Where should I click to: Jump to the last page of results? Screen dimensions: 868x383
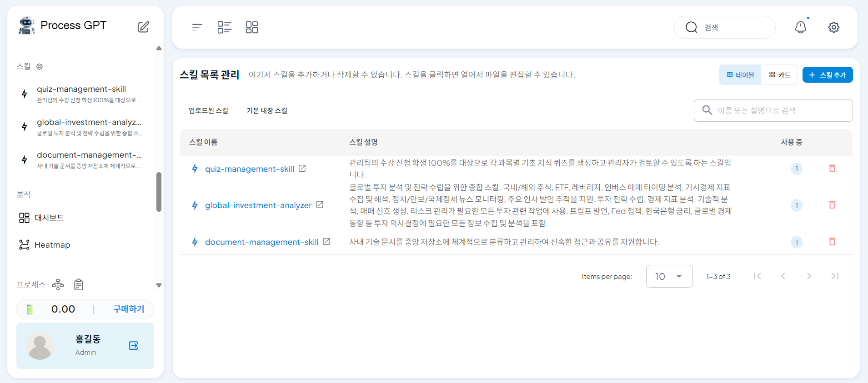(x=835, y=276)
